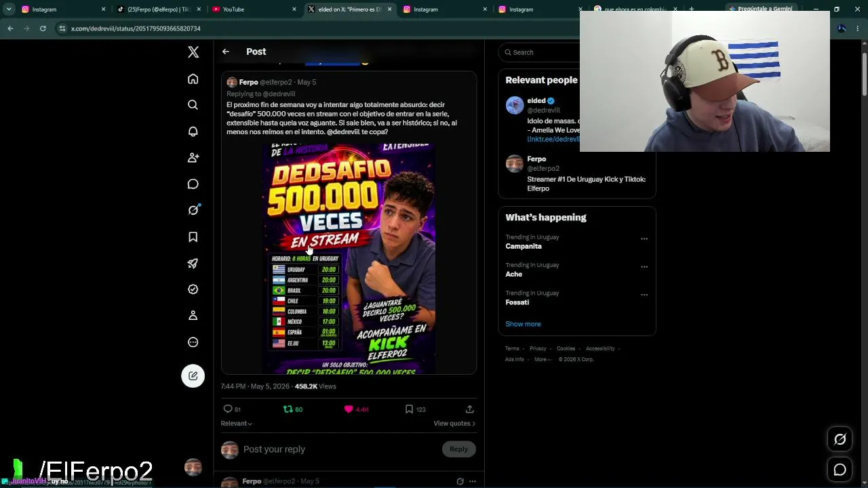
Task: Open View quotes link
Action: 454,424
